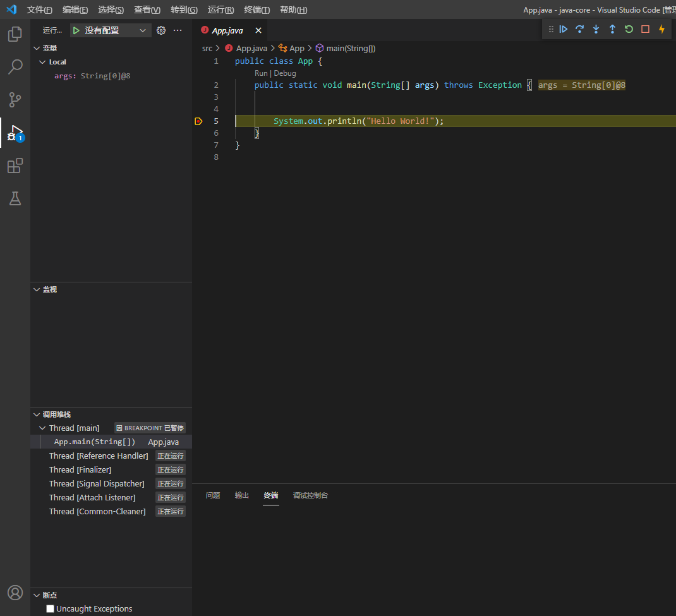The height and width of the screenshot is (616, 676).
Task: Open the 选择(S) menu
Action: point(111,10)
